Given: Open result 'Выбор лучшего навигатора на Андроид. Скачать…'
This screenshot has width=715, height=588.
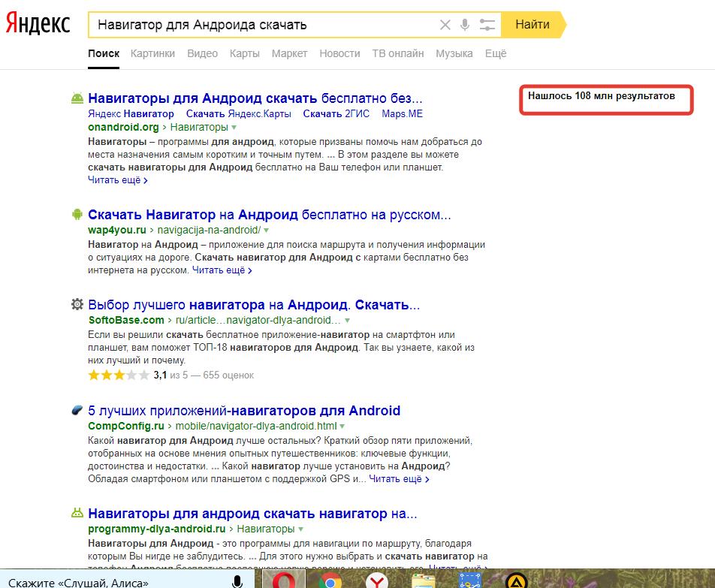Looking at the screenshot, I should tap(254, 305).
